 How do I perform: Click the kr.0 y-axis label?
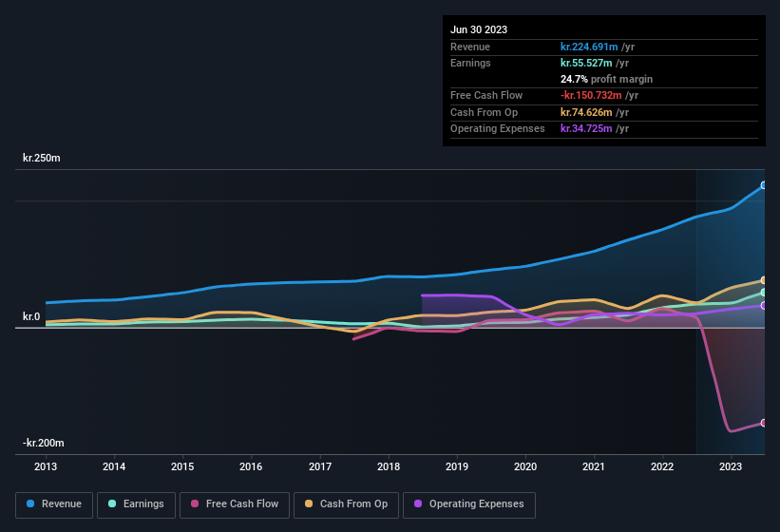[31, 316]
